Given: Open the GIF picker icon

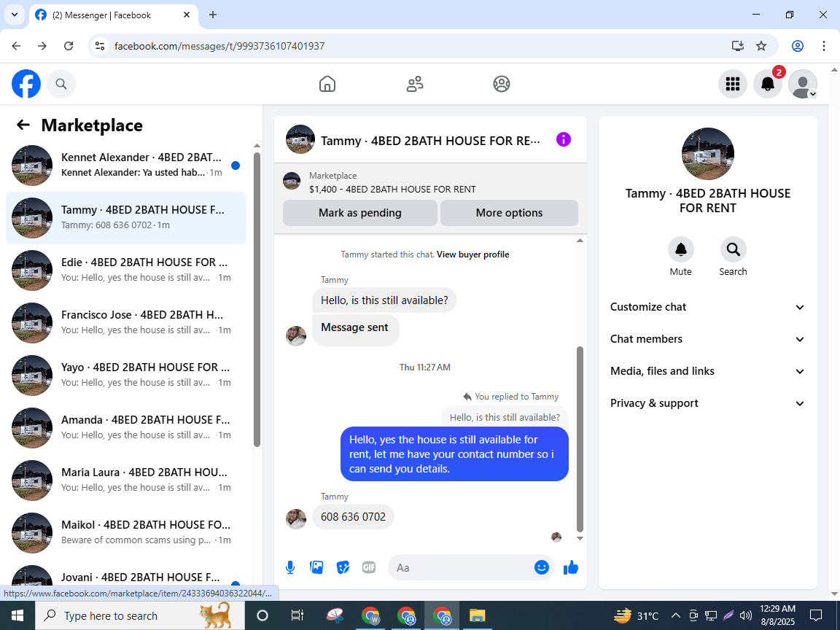Looking at the screenshot, I should (x=369, y=568).
